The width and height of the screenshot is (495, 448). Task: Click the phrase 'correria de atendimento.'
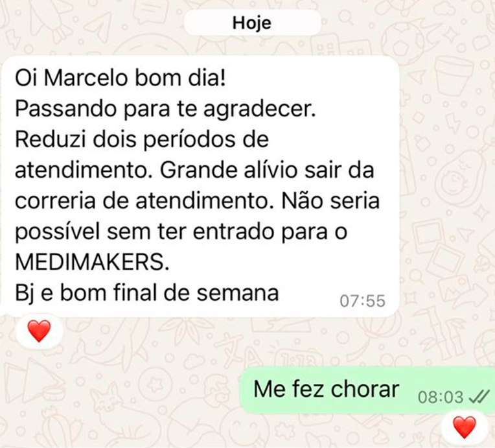coord(144,201)
